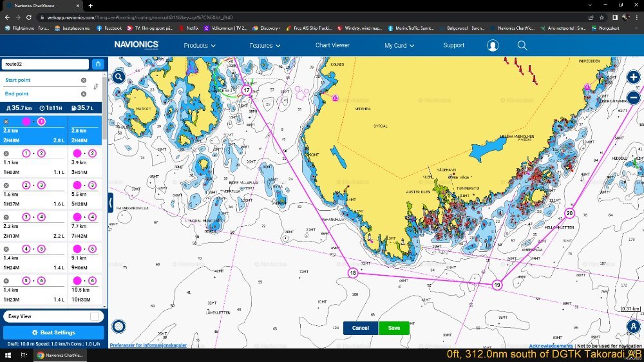Open Preferanser for informasjonskapsler link
Image resolution: width=644 pixels, height=362 pixels.
pyautogui.click(x=148, y=345)
